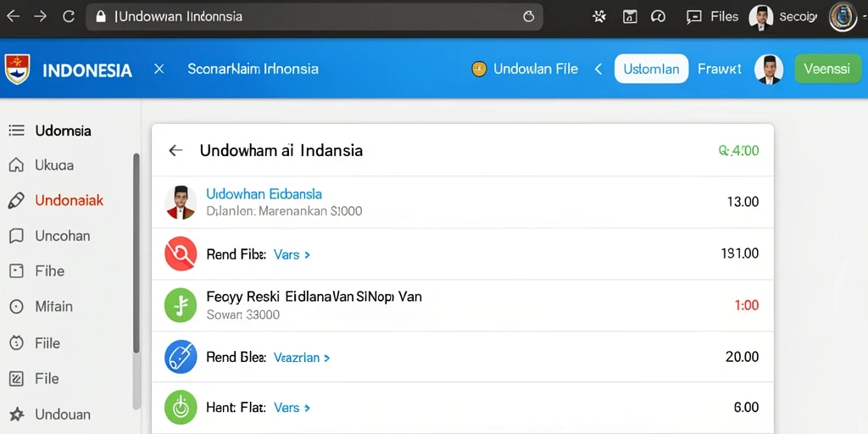Click the green Q:4:00 value
Image resolution: width=868 pixels, height=434 pixels.
738,150
